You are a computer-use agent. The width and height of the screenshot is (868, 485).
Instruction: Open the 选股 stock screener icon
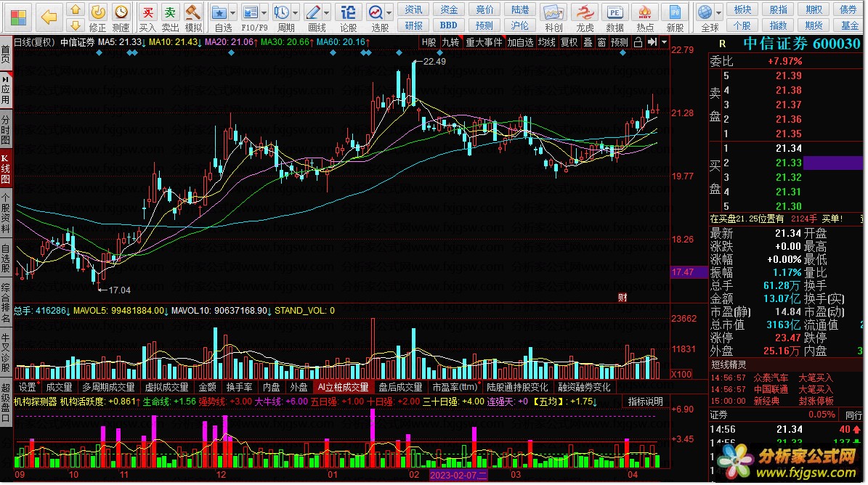(376, 12)
